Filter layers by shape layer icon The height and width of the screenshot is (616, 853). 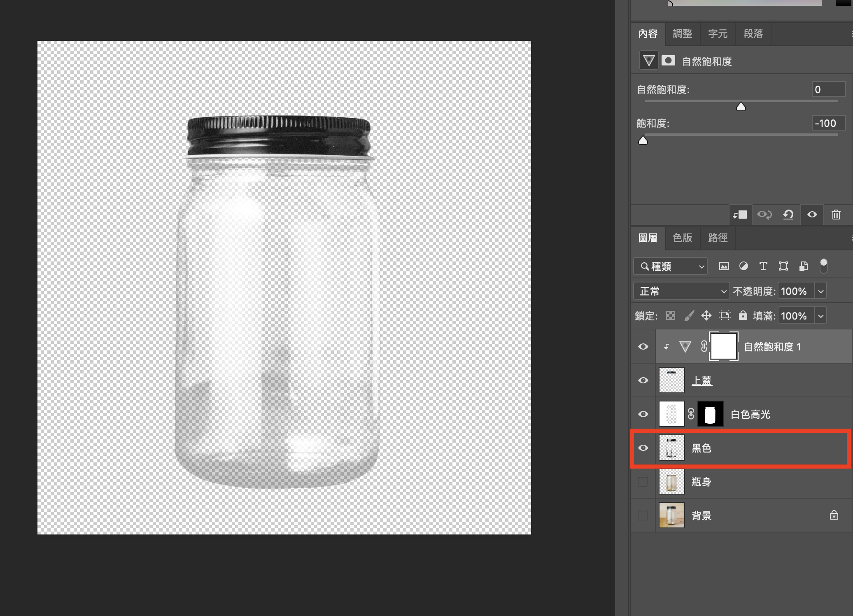(783, 266)
